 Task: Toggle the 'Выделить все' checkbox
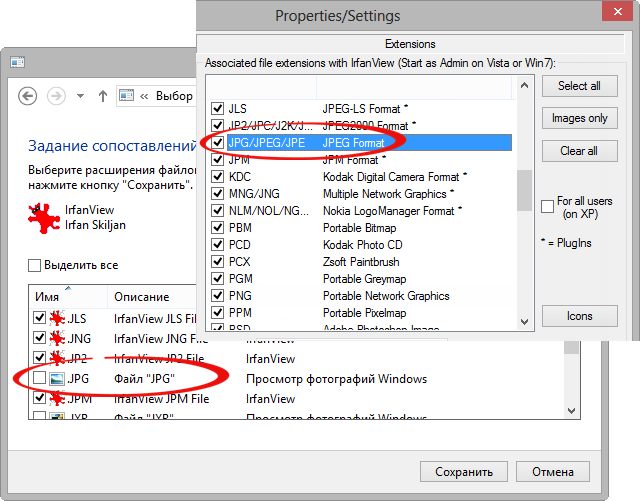point(34,265)
